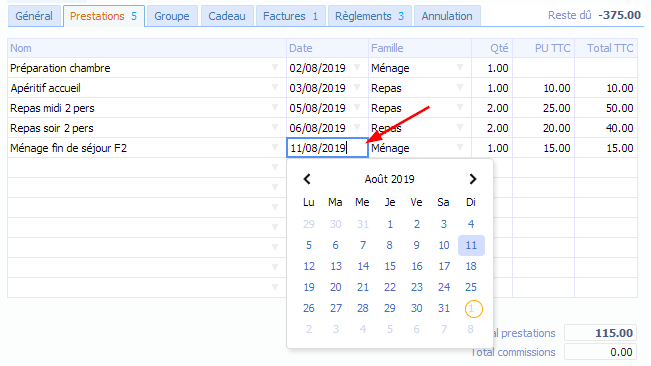The image size is (651, 366).
Task: Expand name dropdown for Apéritif accueil
Action: click(275, 88)
